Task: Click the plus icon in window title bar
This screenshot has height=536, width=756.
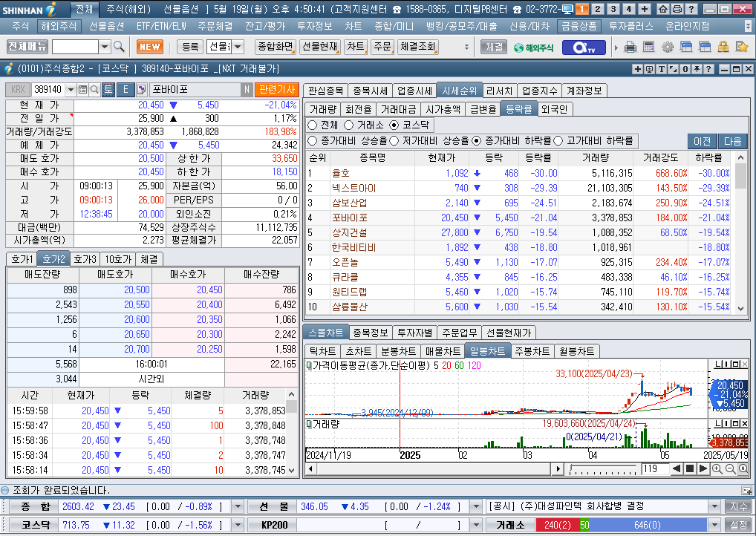Action: (x=637, y=69)
